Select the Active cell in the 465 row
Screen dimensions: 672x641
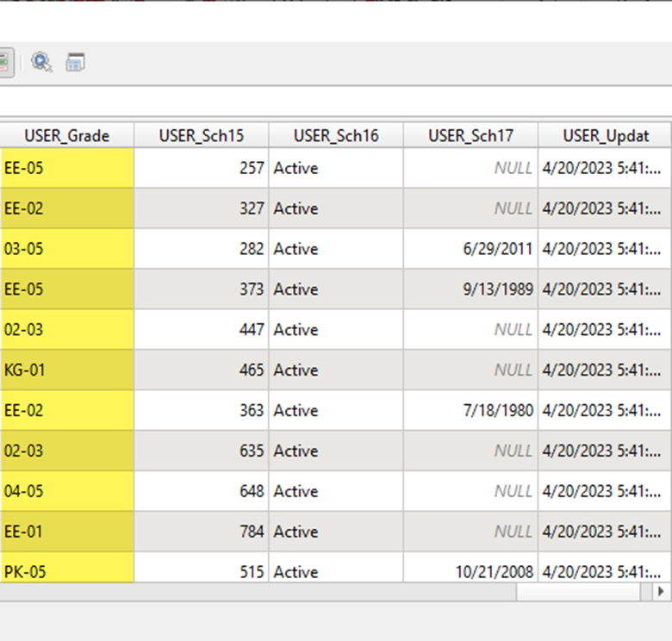pos(336,370)
